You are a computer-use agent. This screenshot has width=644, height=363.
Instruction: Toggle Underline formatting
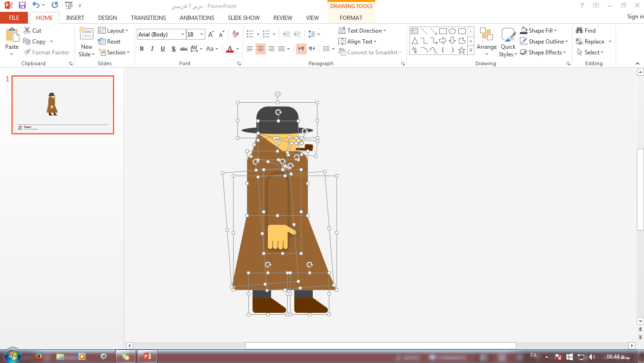pyautogui.click(x=163, y=49)
